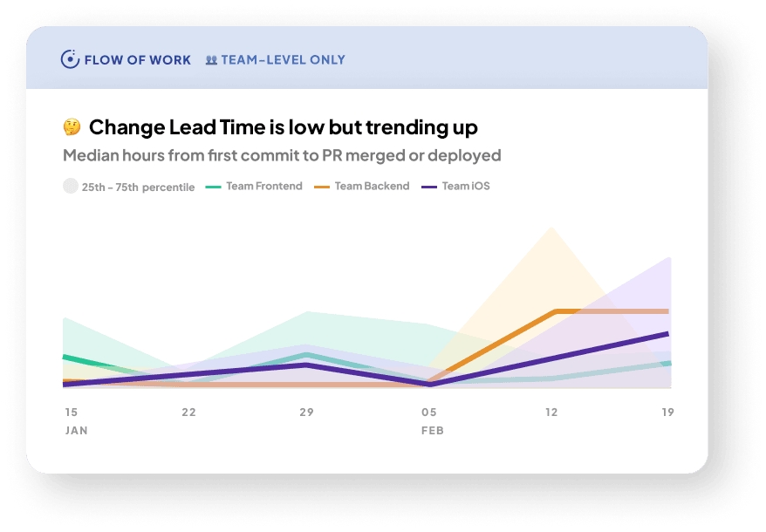The width and height of the screenshot is (766, 532).
Task: Click the 25th–75th percentile grey circle
Action: (x=71, y=186)
